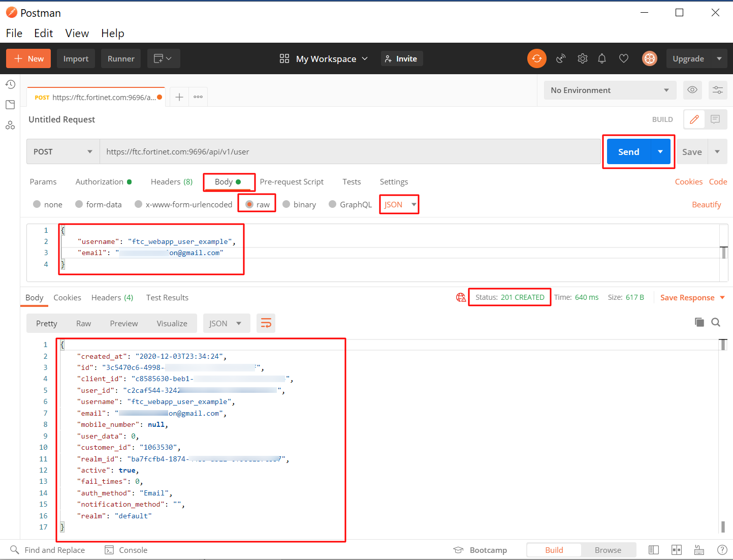The image size is (733, 560).
Task: Open Postman sync status icon
Action: [x=536, y=58]
